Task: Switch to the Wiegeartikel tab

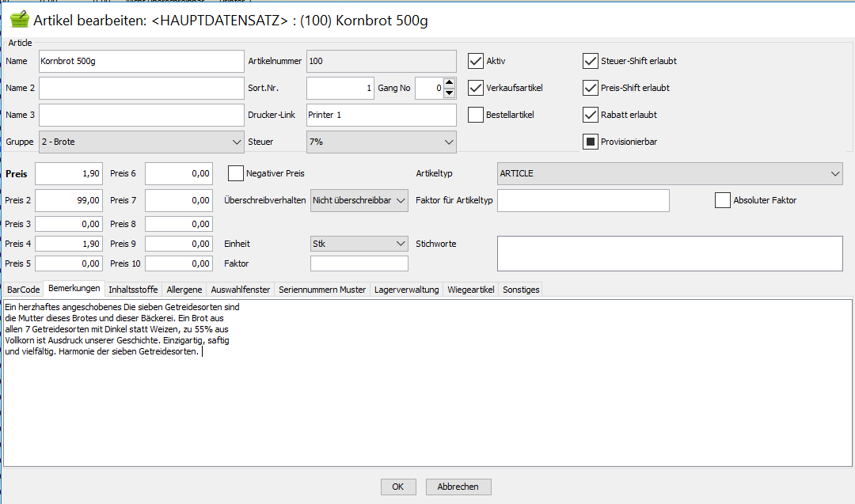Action: [470, 290]
